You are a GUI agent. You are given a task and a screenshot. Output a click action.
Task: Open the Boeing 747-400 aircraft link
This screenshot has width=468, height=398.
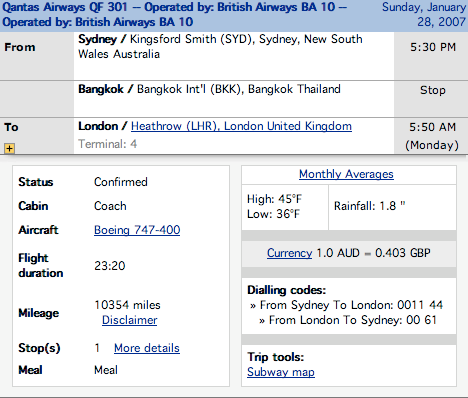coord(137,230)
